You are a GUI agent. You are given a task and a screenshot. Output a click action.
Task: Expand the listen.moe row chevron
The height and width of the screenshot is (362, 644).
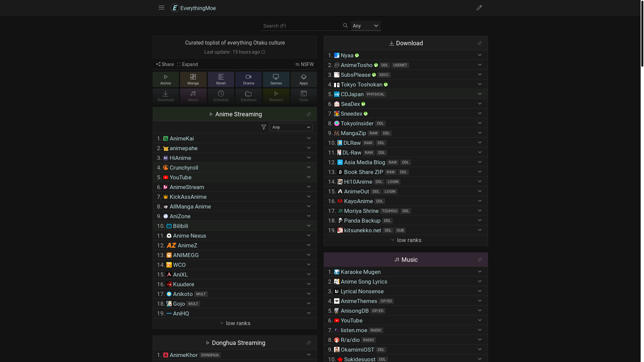(x=480, y=330)
